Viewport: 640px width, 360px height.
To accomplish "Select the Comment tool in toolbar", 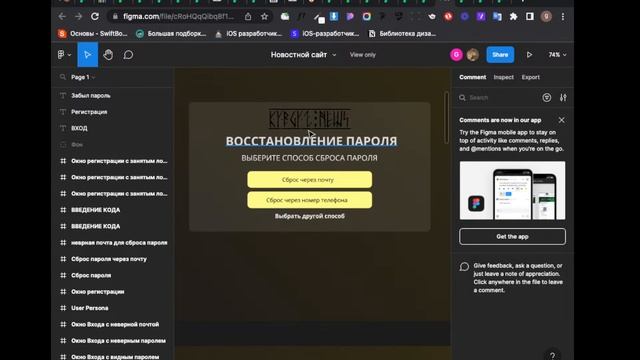I will 128,55.
